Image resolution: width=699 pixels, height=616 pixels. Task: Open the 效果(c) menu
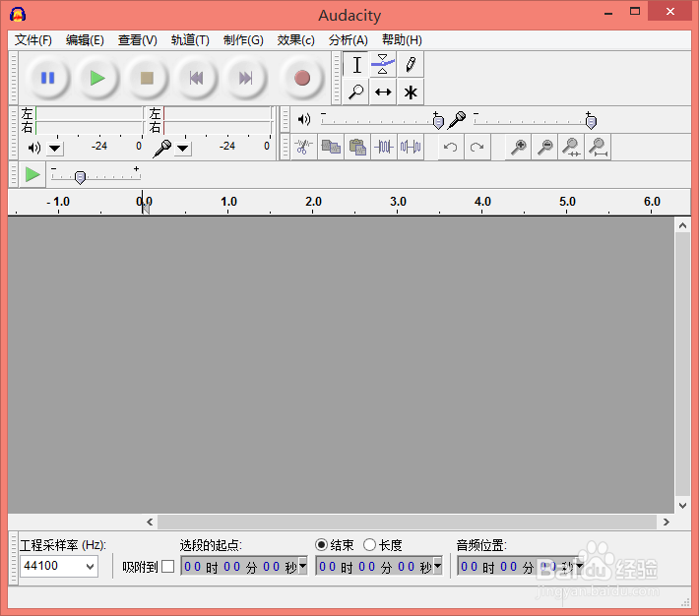295,40
